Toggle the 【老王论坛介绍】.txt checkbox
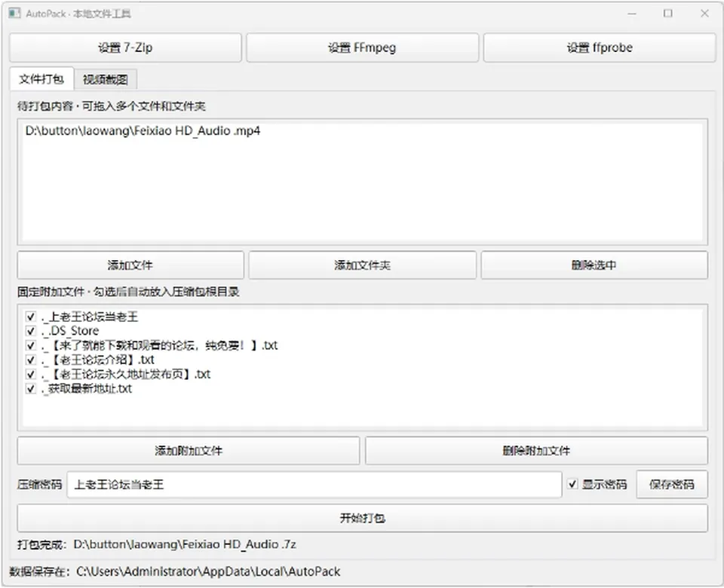 click(30, 360)
